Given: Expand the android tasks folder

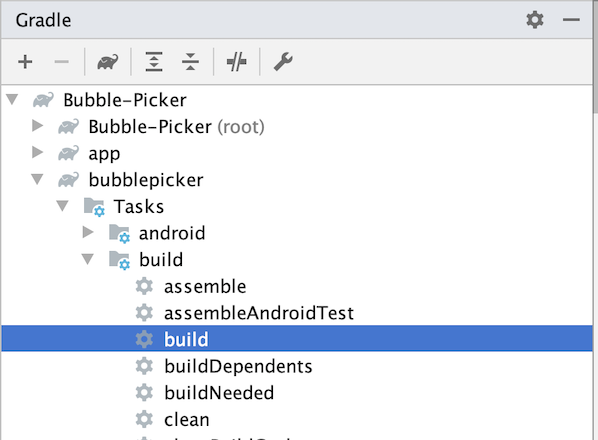Looking at the screenshot, I should [x=88, y=232].
